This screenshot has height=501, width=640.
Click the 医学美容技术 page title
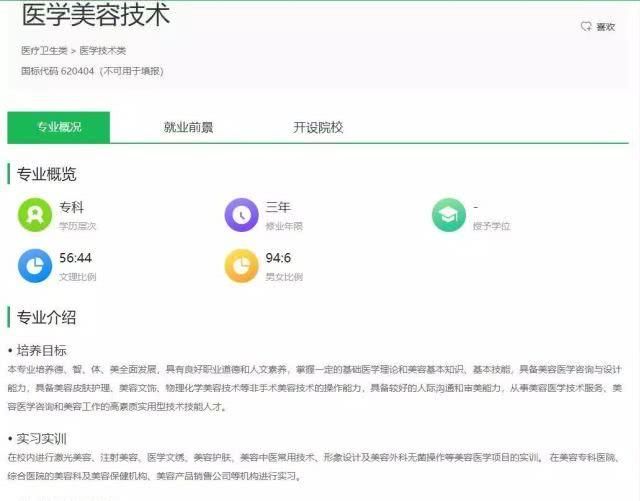pos(96,15)
